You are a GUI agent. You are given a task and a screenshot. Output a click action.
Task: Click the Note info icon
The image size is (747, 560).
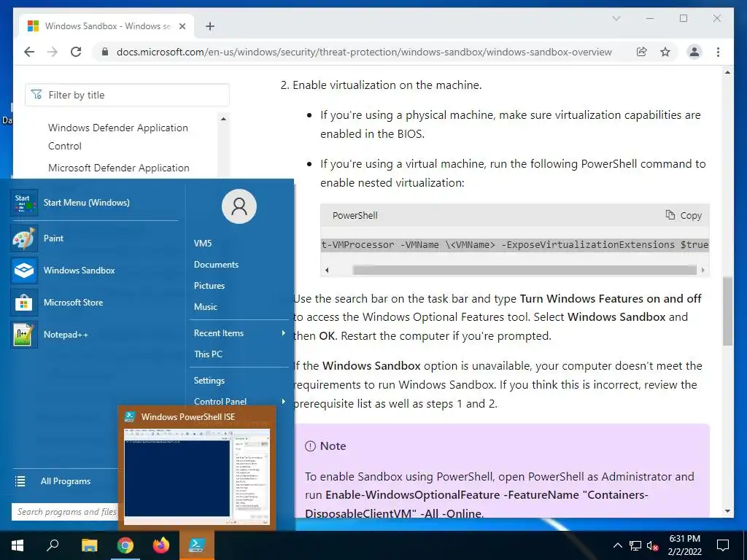click(310, 446)
